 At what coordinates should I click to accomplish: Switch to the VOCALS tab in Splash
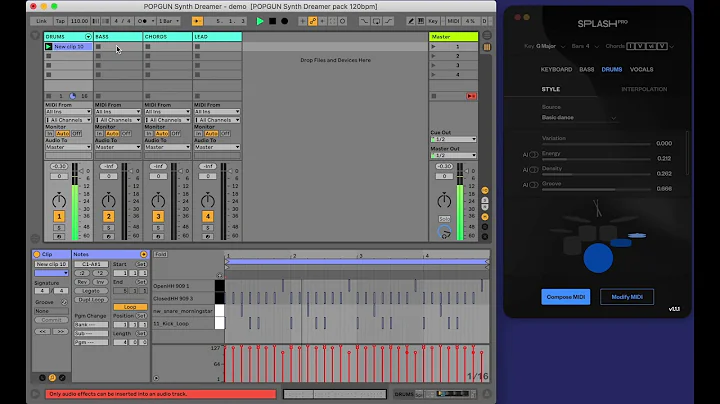pos(641,69)
